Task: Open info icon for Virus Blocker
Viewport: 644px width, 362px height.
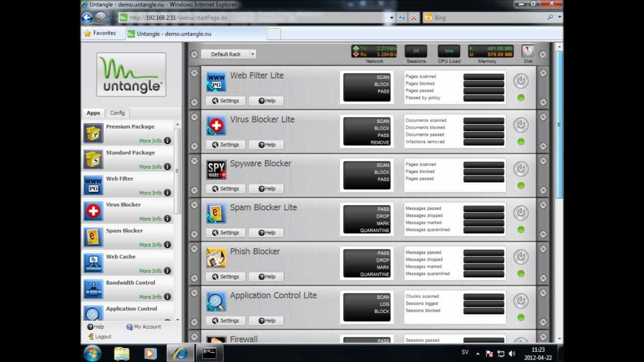Action: point(168,219)
